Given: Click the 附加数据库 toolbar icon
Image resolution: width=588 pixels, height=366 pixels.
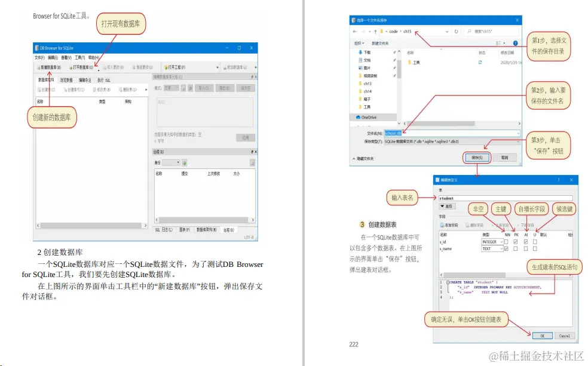Looking at the screenshot, I should [x=225, y=67].
